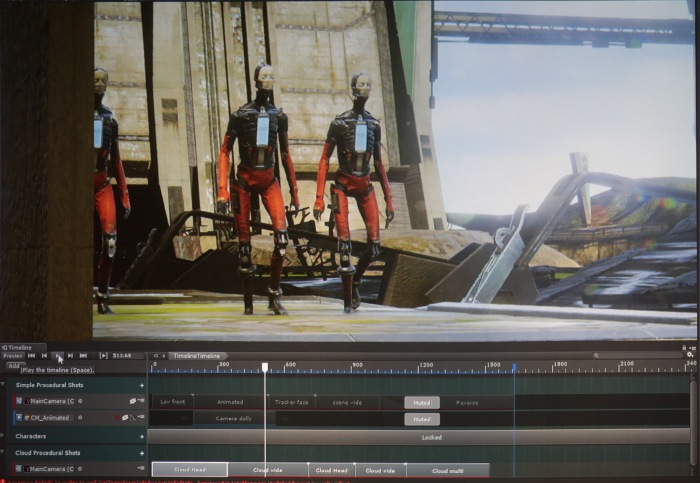This screenshot has width=700, height=483.
Task: Open track menu for Cloud MainCamera track
Action: (x=141, y=468)
